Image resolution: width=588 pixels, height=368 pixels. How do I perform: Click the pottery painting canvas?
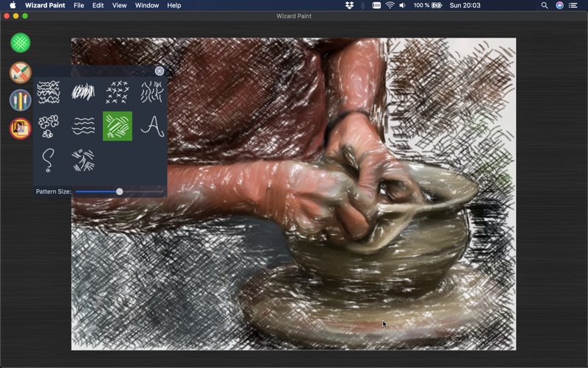pos(293,194)
